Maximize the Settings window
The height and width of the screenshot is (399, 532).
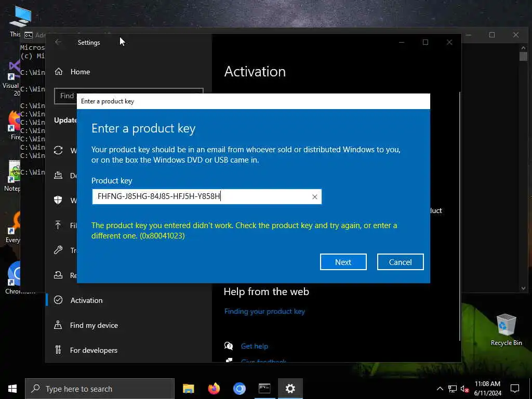[425, 42]
